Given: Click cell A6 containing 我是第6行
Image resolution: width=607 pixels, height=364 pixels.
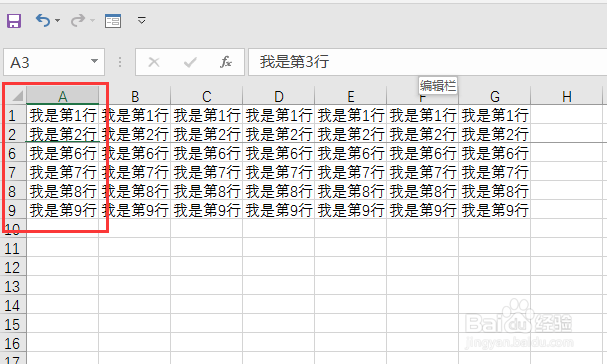Looking at the screenshot, I should (63, 153).
